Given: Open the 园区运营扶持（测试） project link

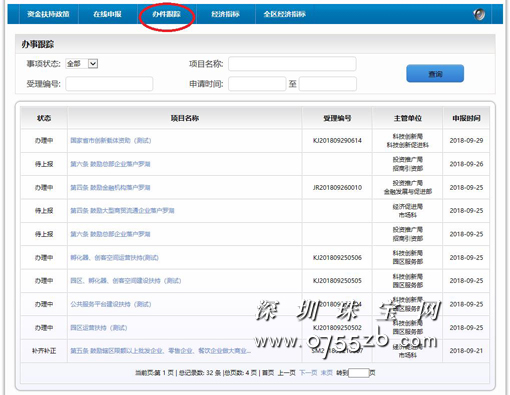Looking at the screenshot, I should click(99, 328).
